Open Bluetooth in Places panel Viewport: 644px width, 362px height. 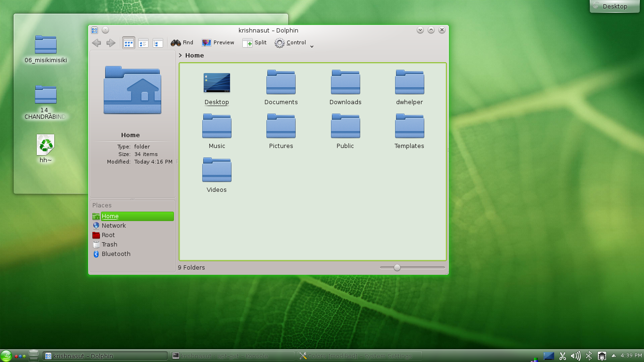pyautogui.click(x=133, y=254)
